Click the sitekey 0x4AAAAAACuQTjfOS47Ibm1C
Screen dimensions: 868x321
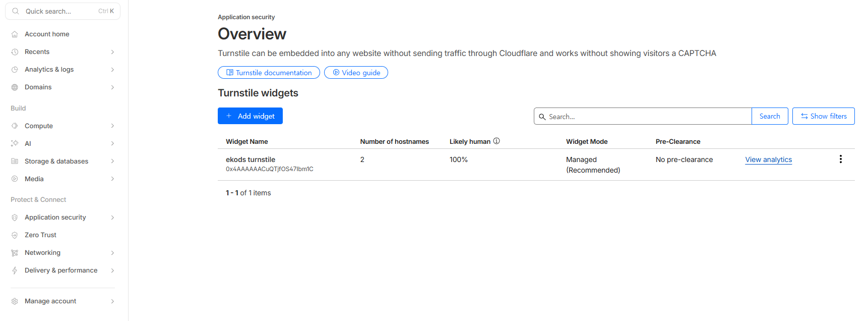(270, 169)
